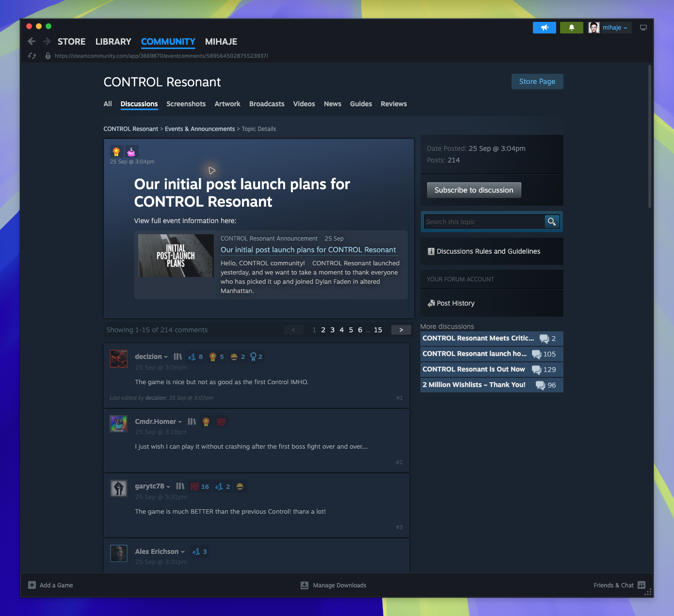The image size is (674, 616).
Task: Open '2 Million Wishlists – Thank You!' discussion
Action: point(492,385)
